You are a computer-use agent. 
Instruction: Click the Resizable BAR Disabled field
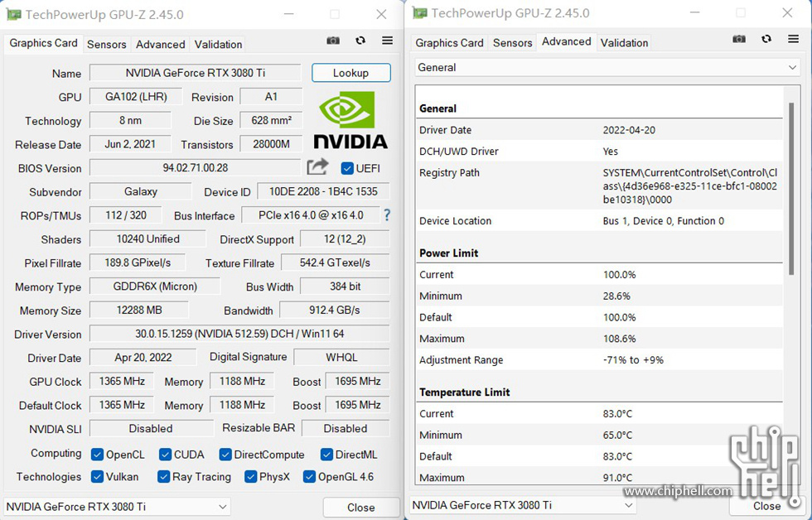tap(346, 428)
